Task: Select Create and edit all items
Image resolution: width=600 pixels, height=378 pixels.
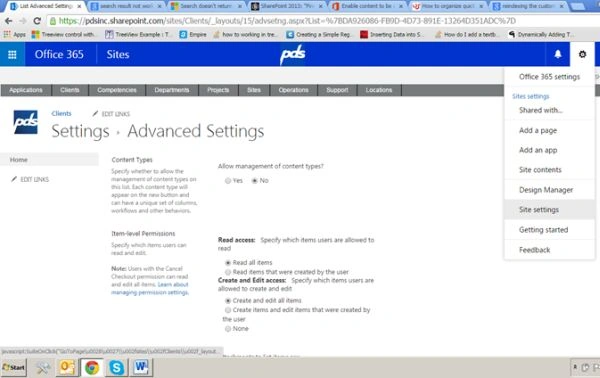Action: coord(228,301)
